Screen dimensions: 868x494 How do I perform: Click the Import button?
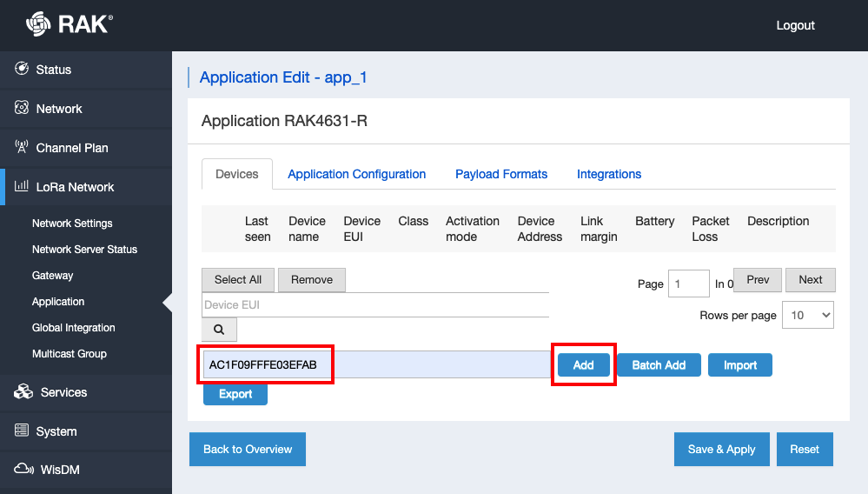pyautogui.click(x=740, y=365)
